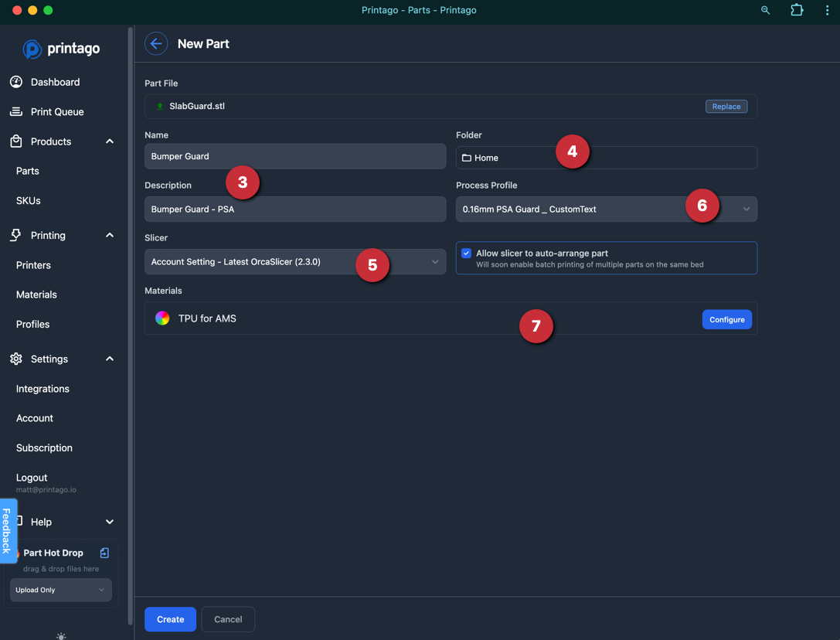The height and width of the screenshot is (640, 840).
Task: Click the file import icon in Part Hot Drop
Action: [x=104, y=553]
